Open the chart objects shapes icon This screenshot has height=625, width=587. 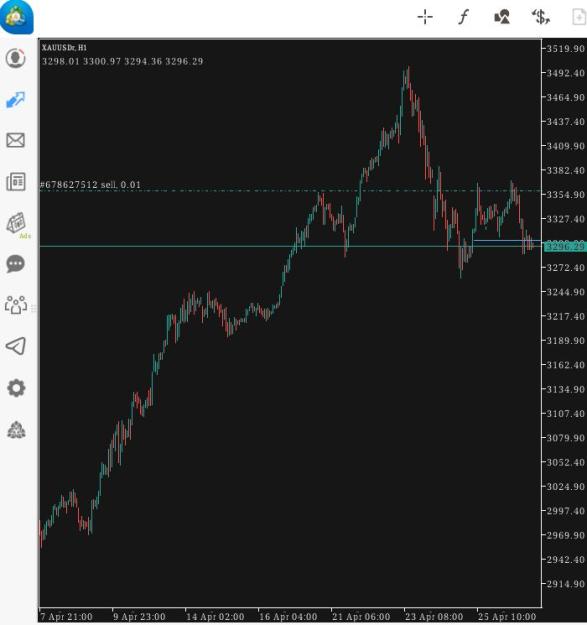(502, 17)
